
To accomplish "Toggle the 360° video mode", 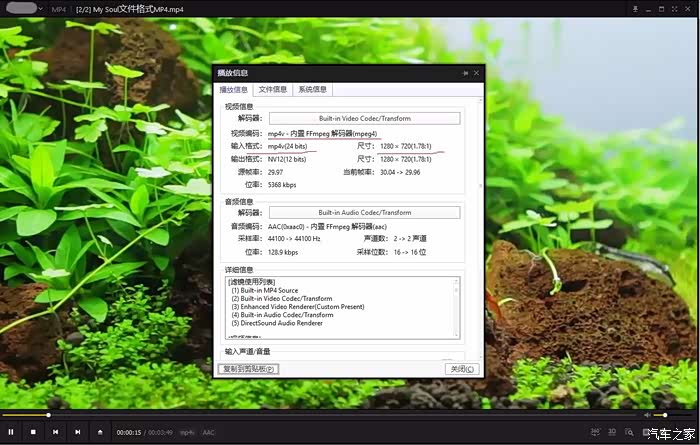I will click(x=596, y=432).
